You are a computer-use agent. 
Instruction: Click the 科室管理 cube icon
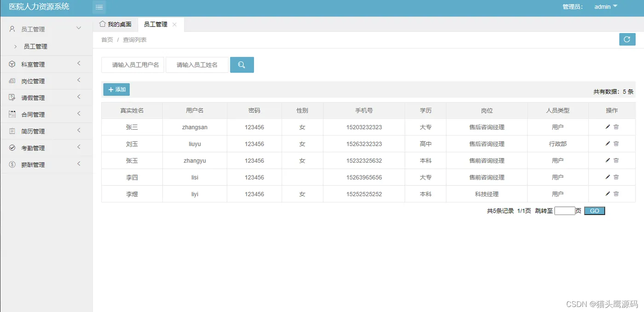pos(12,64)
